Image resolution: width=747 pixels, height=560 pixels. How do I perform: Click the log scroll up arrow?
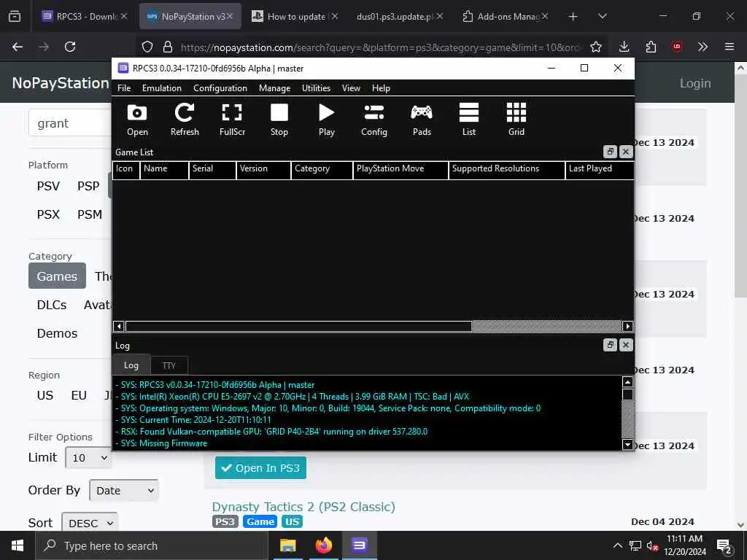[x=627, y=382]
